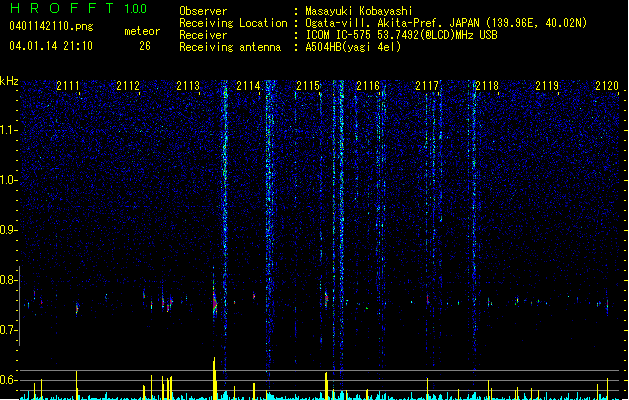Click time marker 2120
The image size is (629, 400).
point(607,85)
